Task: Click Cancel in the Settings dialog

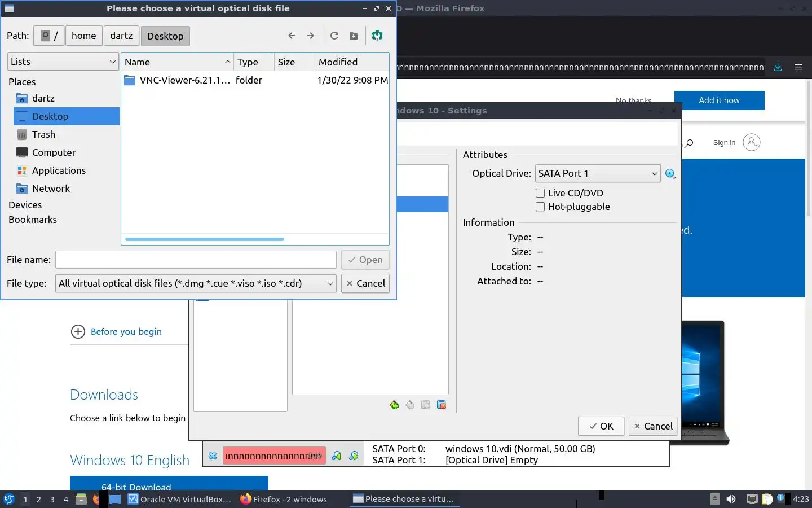Action: [x=653, y=426]
